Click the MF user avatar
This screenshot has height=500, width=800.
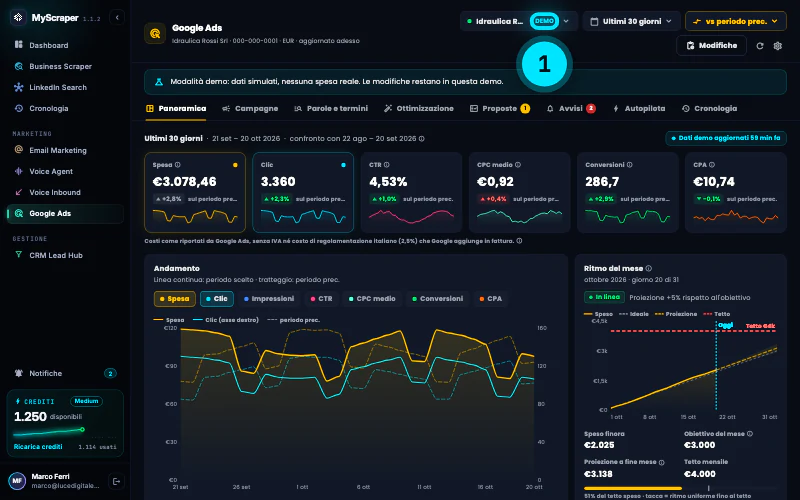(x=17, y=481)
